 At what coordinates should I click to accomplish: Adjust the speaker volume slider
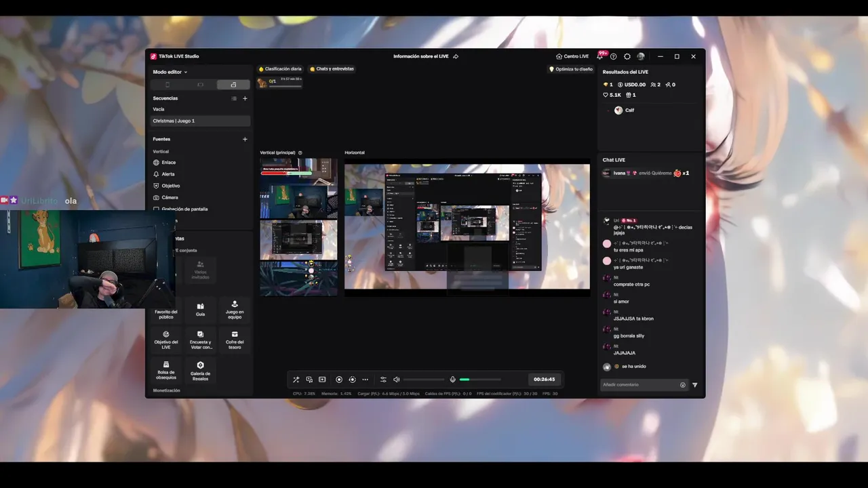(424, 380)
